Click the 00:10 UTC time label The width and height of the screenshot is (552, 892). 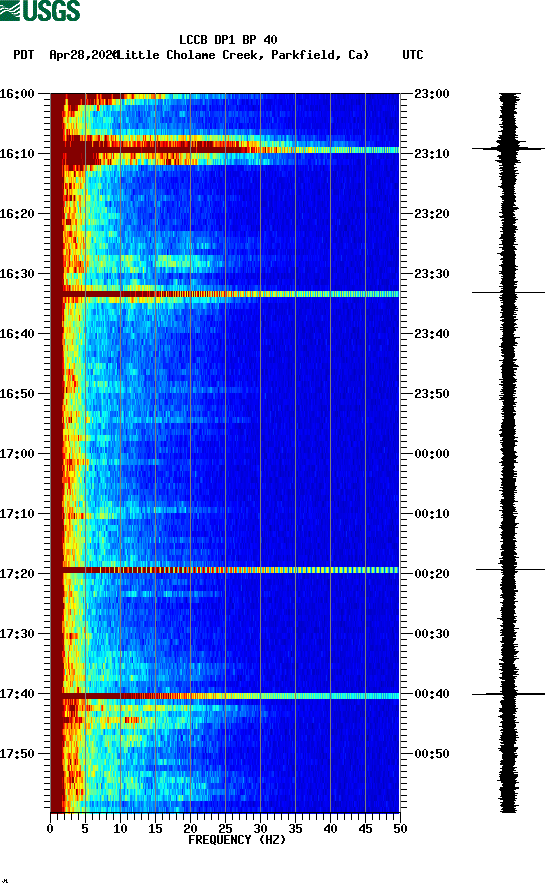pyautogui.click(x=432, y=514)
